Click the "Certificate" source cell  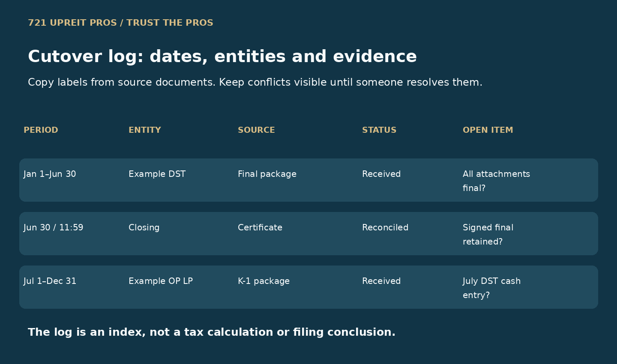[x=260, y=228]
